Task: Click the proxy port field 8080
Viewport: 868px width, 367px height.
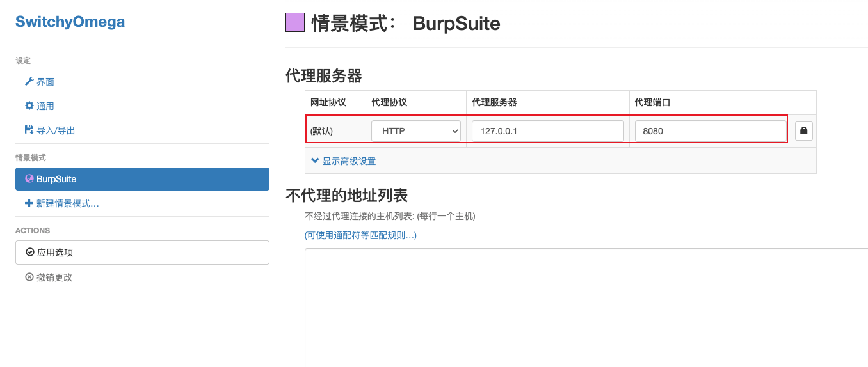Action: point(711,131)
